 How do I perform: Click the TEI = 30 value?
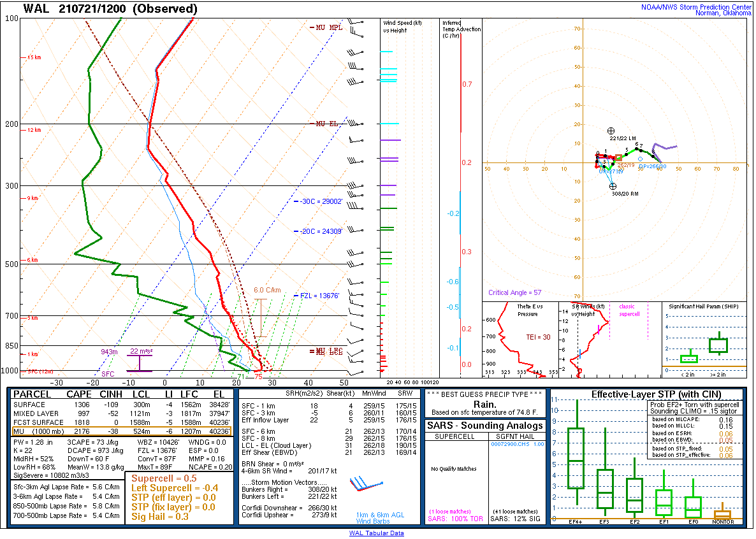pyautogui.click(x=538, y=337)
